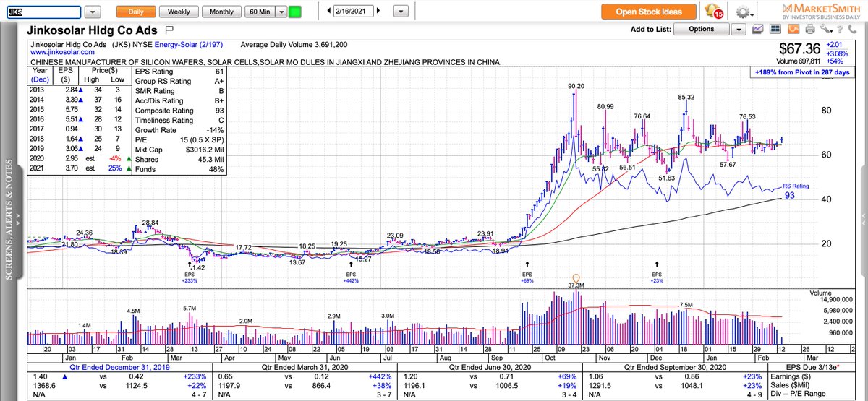Click the EPS +442% arrow marker on chart
The width and height of the screenshot is (868, 401).
(x=351, y=265)
